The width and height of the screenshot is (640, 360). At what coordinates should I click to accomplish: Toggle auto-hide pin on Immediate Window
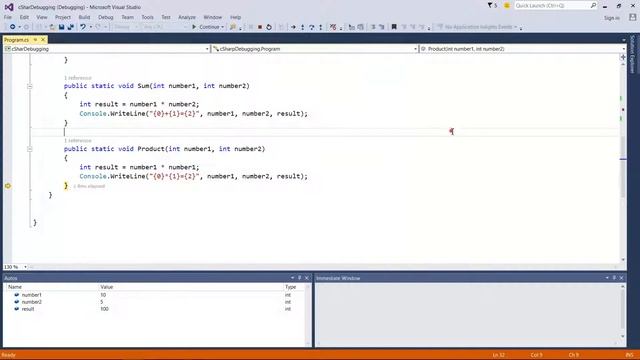(x=614, y=278)
